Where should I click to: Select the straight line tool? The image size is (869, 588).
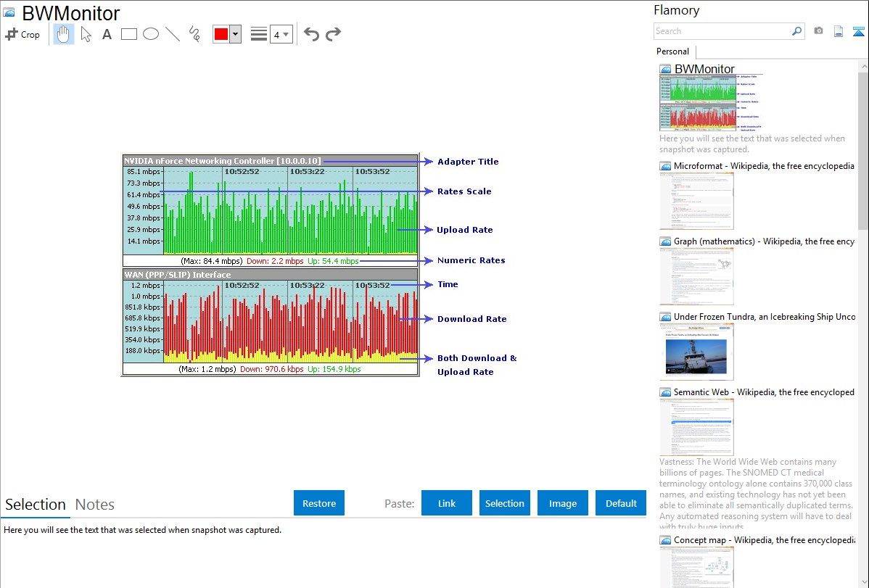(x=173, y=34)
